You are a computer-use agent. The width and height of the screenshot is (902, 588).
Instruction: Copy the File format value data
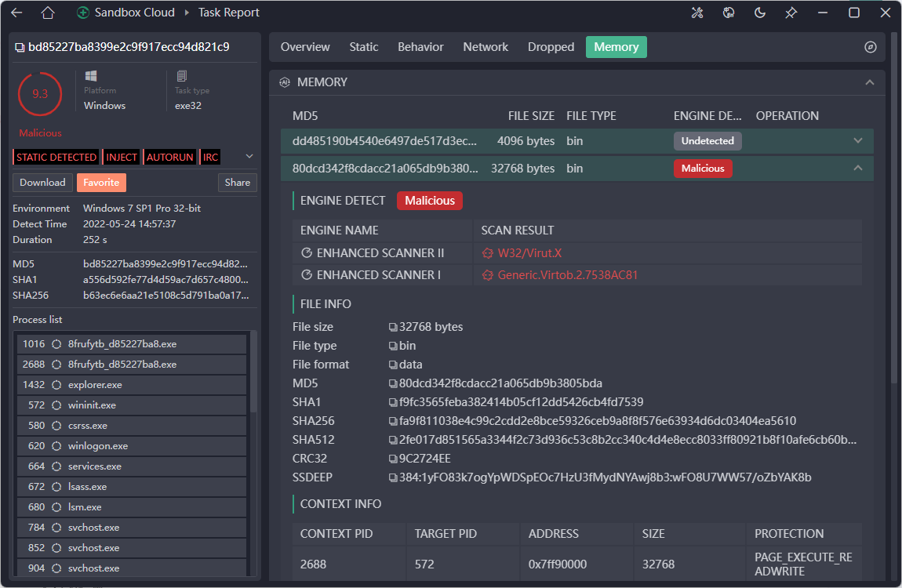click(393, 365)
